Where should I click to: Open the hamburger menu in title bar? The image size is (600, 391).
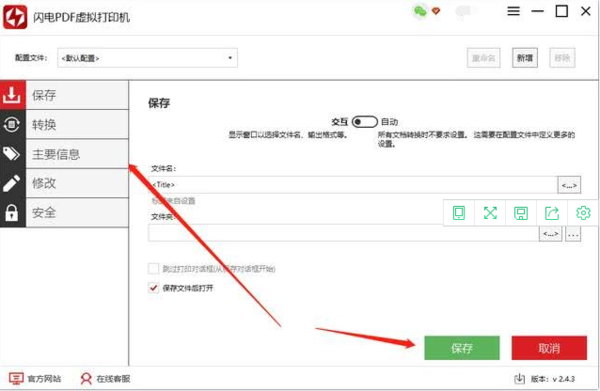(x=514, y=11)
